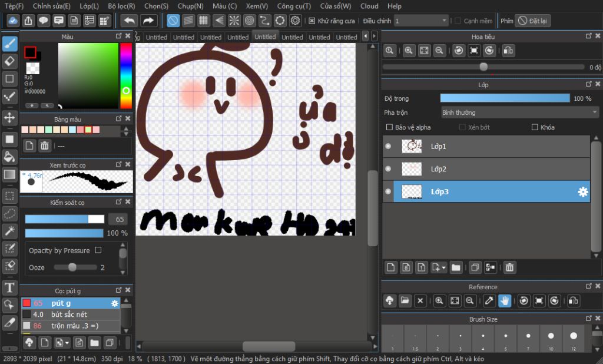This screenshot has height=364, width=603.
Task: Click the Redo arrow
Action: coord(148,21)
